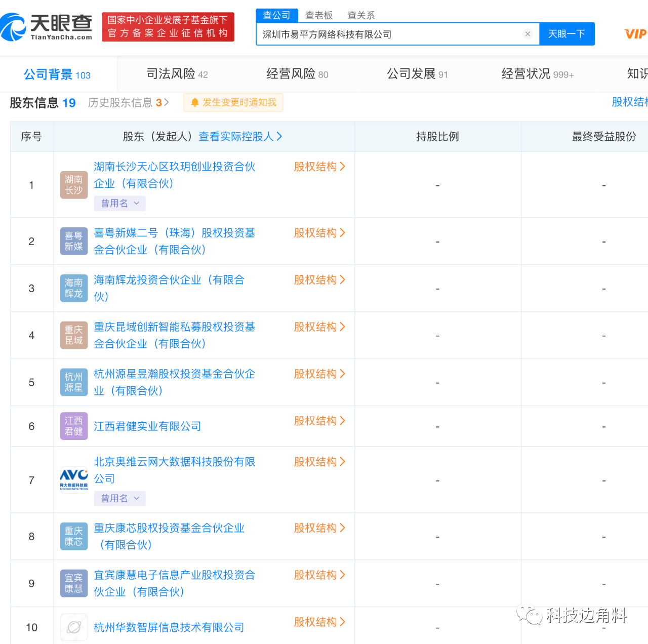Click 发生变更时通知我 notification button
This screenshot has width=648, height=644.
point(233,102)
